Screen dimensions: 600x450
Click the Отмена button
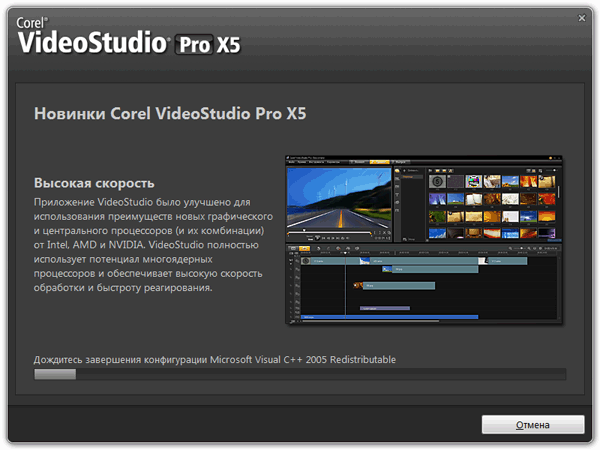533,424
